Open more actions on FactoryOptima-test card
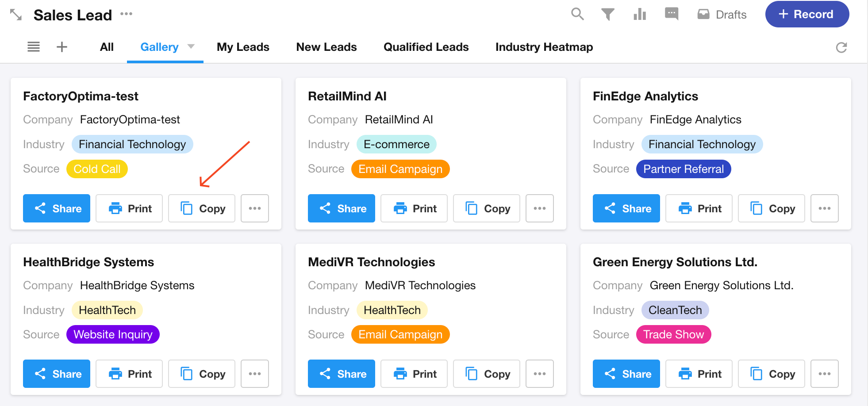868x406 pixels. pos(254,208)
